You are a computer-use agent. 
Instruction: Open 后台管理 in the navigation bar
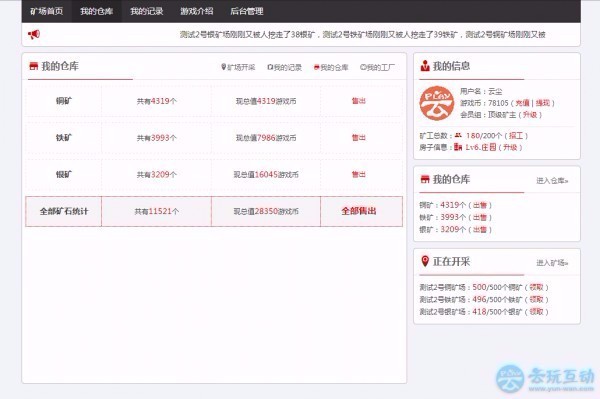pyautogui.click(x=247, y=11)
